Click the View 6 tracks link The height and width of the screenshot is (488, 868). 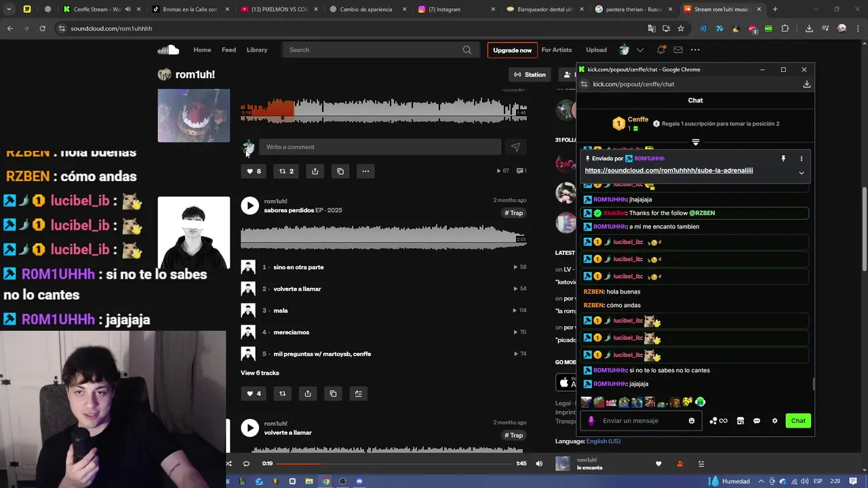[260, 373]
